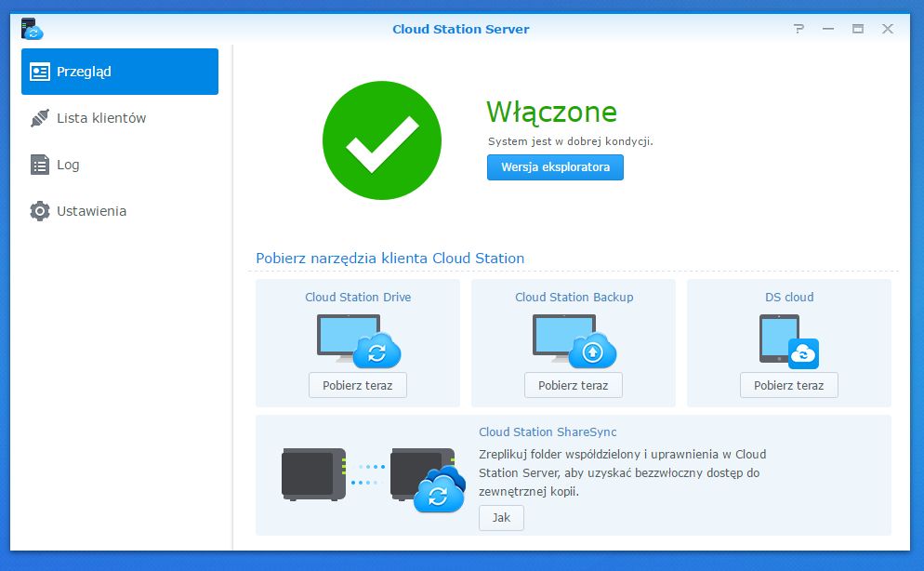924x571 pixels.
Task: Click the Cloud Station Server window title
Action: click(x=461, y=29)
